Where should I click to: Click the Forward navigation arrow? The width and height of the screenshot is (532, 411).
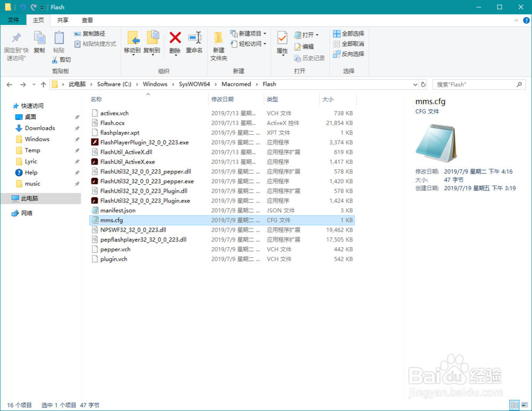(23, 85)
